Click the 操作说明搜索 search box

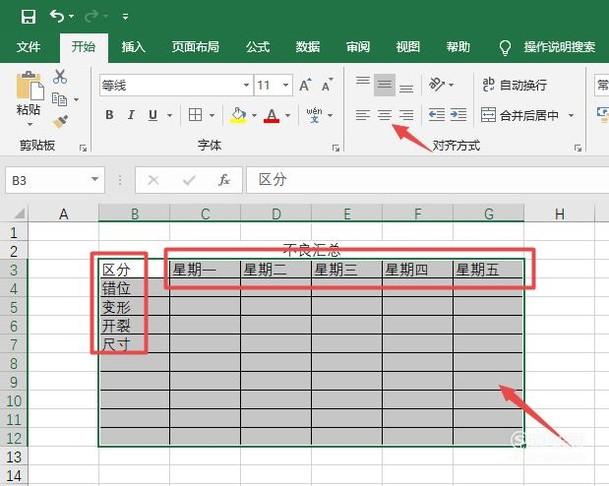pyautogui.click(x=559, y=47)
